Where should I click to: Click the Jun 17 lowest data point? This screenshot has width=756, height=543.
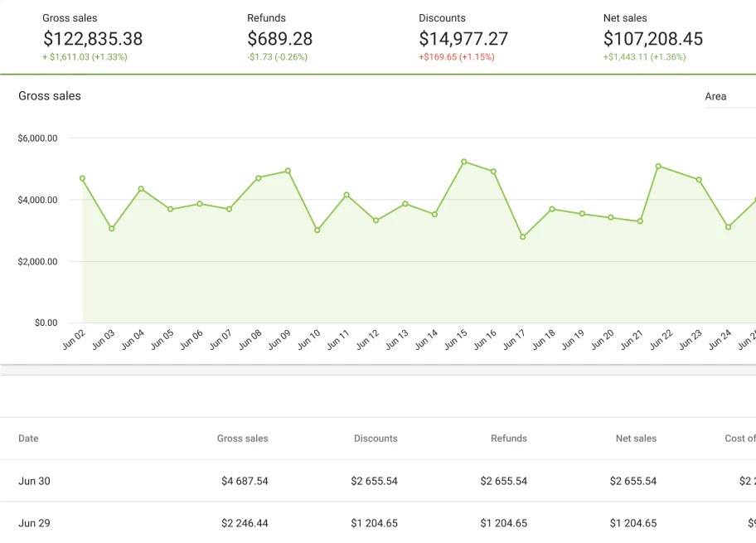(522, 236)
